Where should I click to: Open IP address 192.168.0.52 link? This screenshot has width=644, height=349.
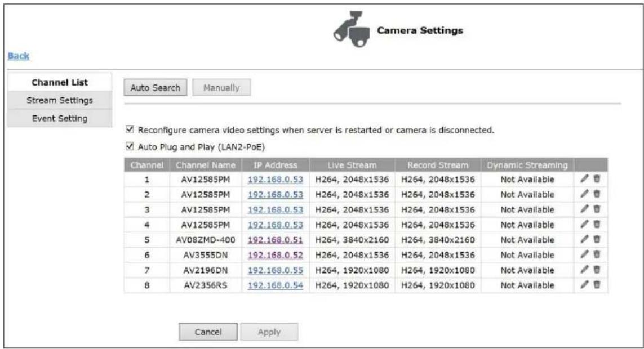click(x=275, y=256)
